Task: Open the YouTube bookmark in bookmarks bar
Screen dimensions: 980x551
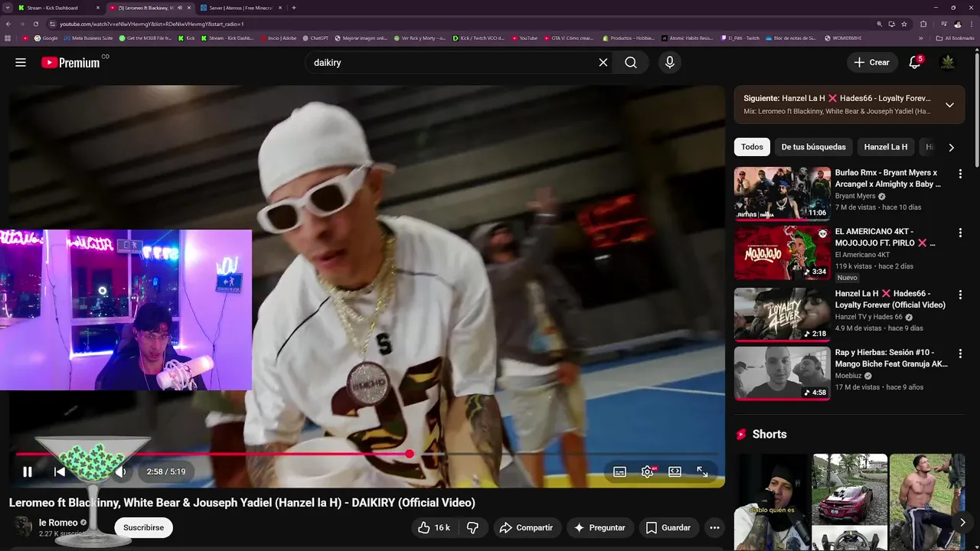Action: tap(524, 38)
